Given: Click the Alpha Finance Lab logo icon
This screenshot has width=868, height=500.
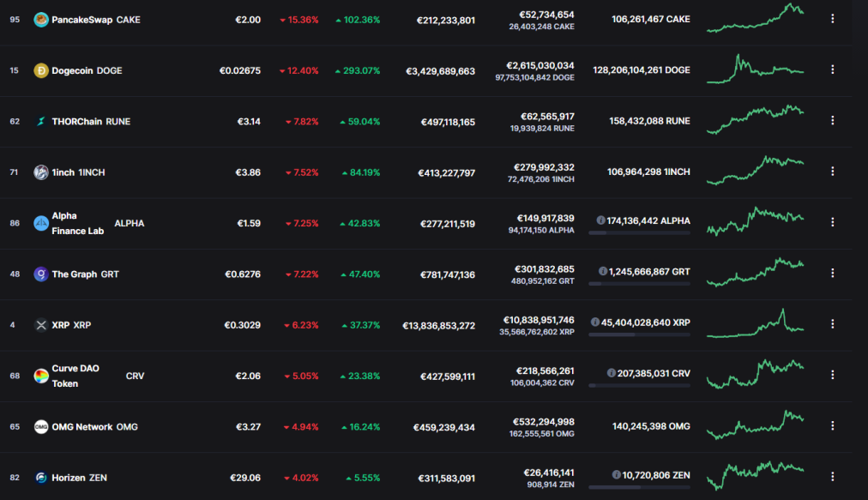Looking at the screenshot, I should [x=41, y=224].
